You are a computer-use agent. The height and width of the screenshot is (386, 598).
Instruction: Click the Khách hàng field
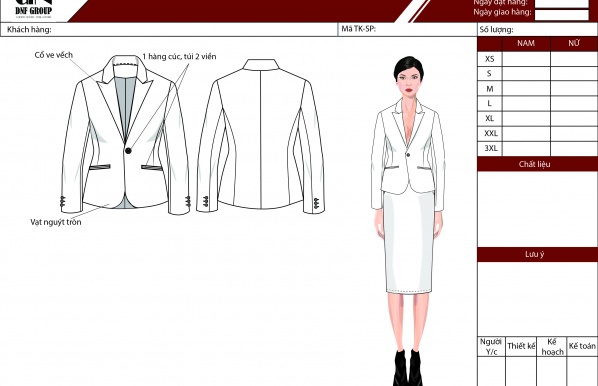(169, 29)
